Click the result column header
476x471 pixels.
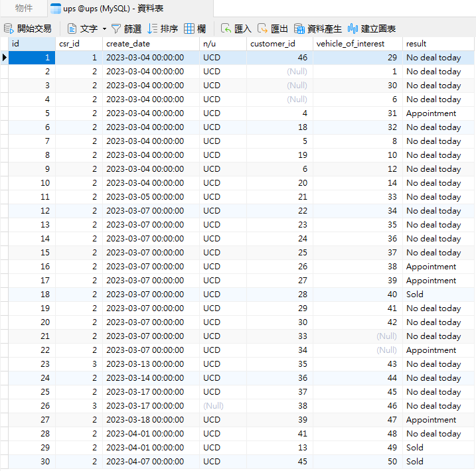(x=438, y=43)
